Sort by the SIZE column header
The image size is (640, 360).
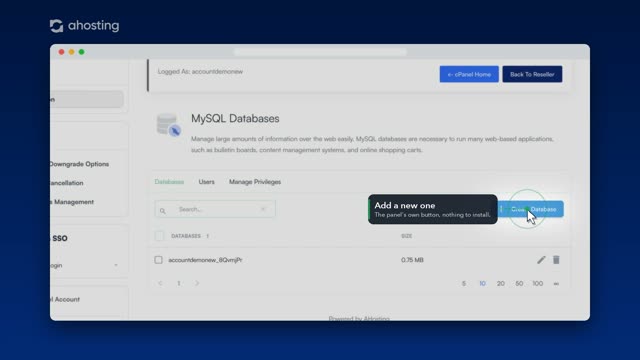407,236
